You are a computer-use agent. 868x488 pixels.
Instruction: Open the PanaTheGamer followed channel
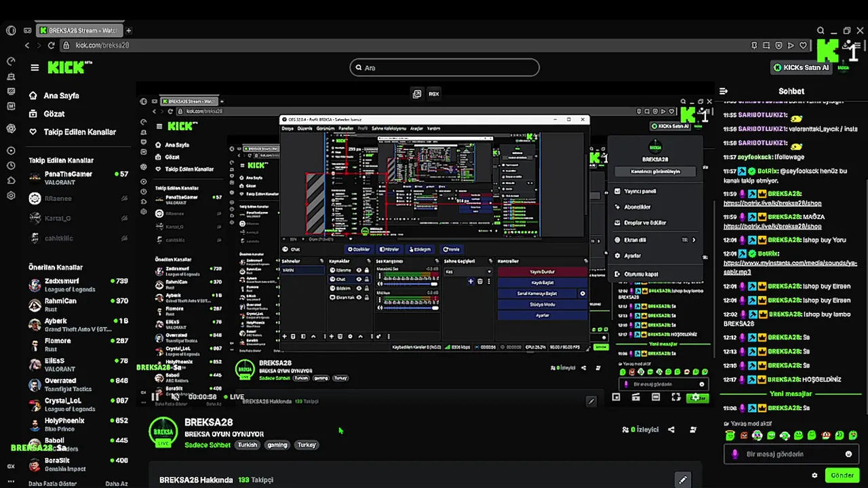79,178
